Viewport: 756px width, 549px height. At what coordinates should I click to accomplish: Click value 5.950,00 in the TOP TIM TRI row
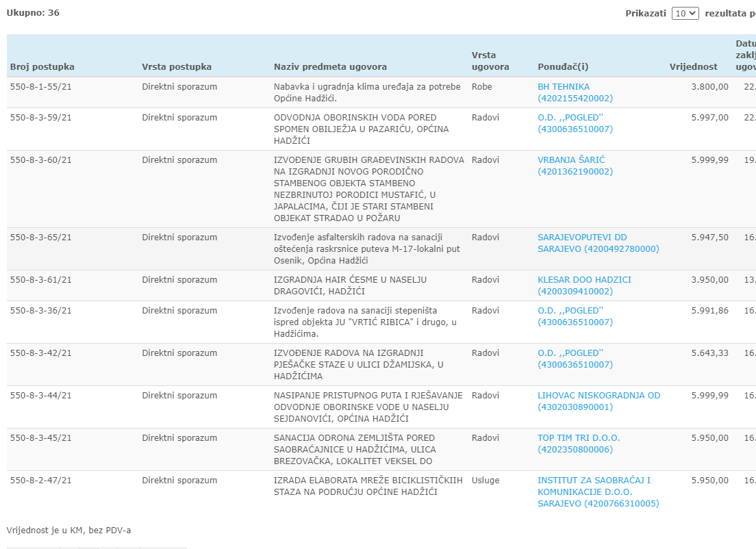[x=709, y=437]
